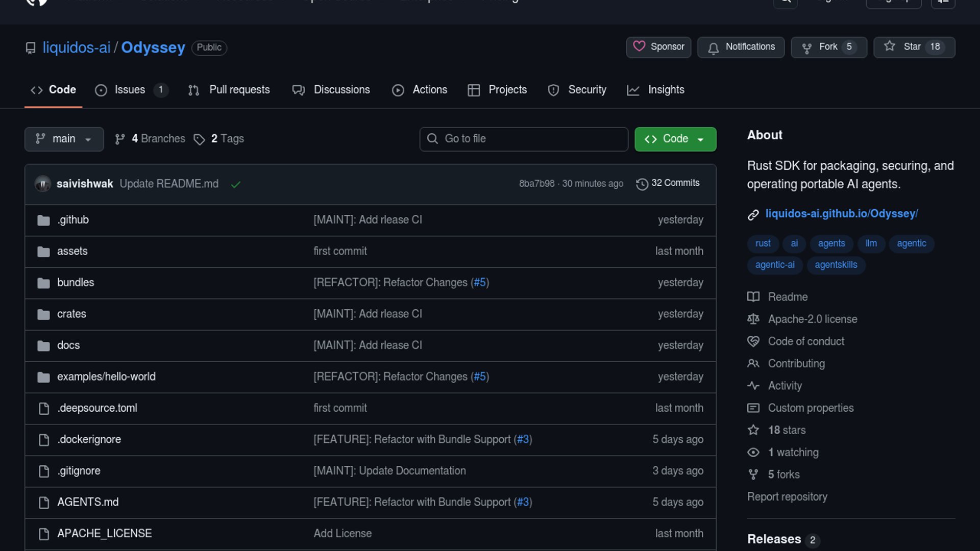Open the Insights graph icon tab

(x=633, y=90)
